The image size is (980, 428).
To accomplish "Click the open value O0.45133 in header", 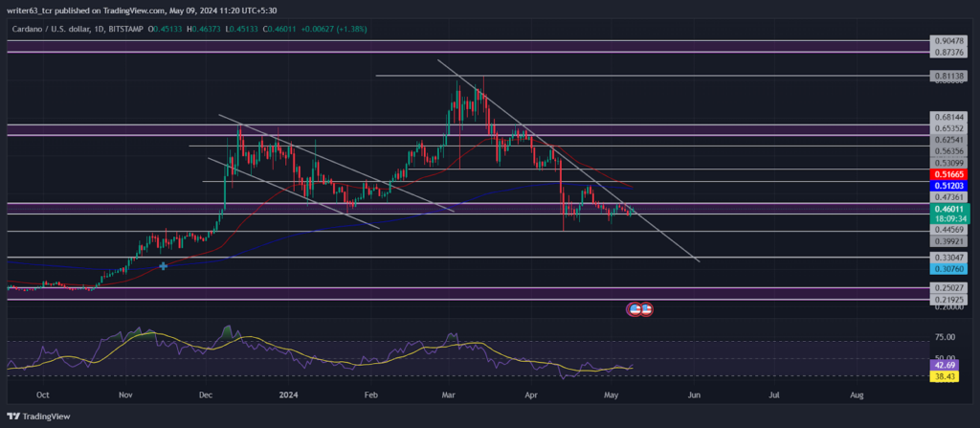I will coord(164,29).
